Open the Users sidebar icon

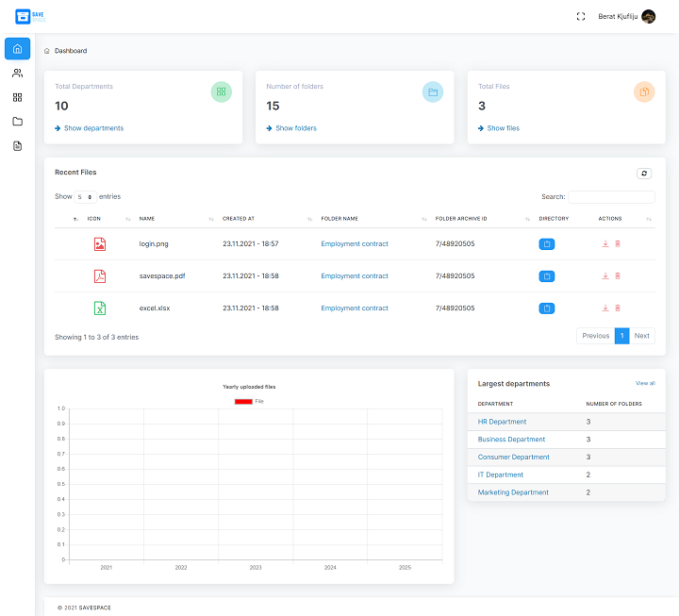(x=17, y=73)
